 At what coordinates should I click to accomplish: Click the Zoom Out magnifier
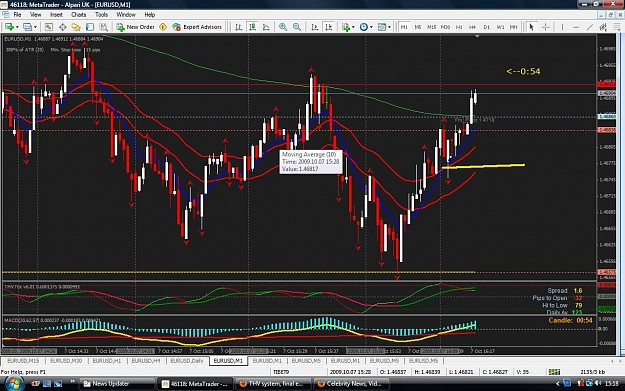point(297,27)
